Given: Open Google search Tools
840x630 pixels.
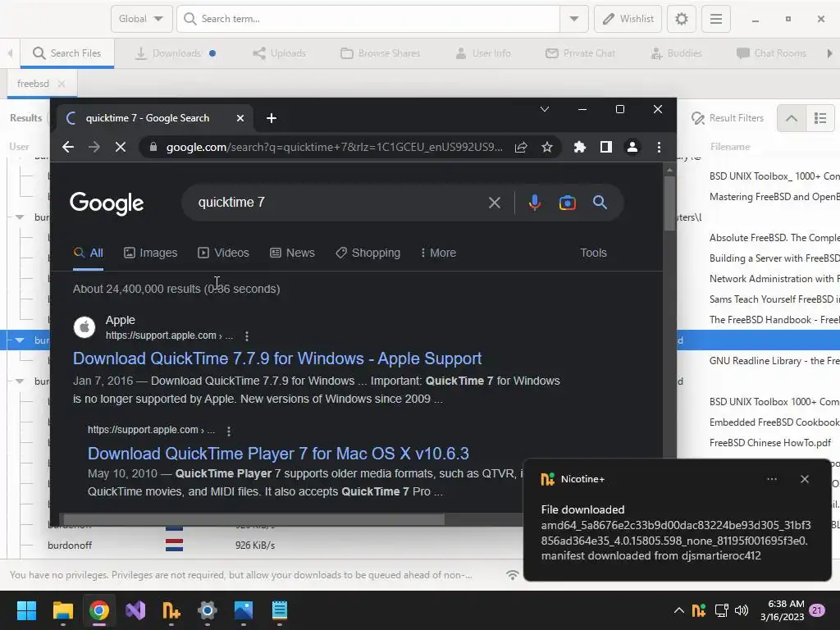Looking at the screenshot, I should pos(593,253).
